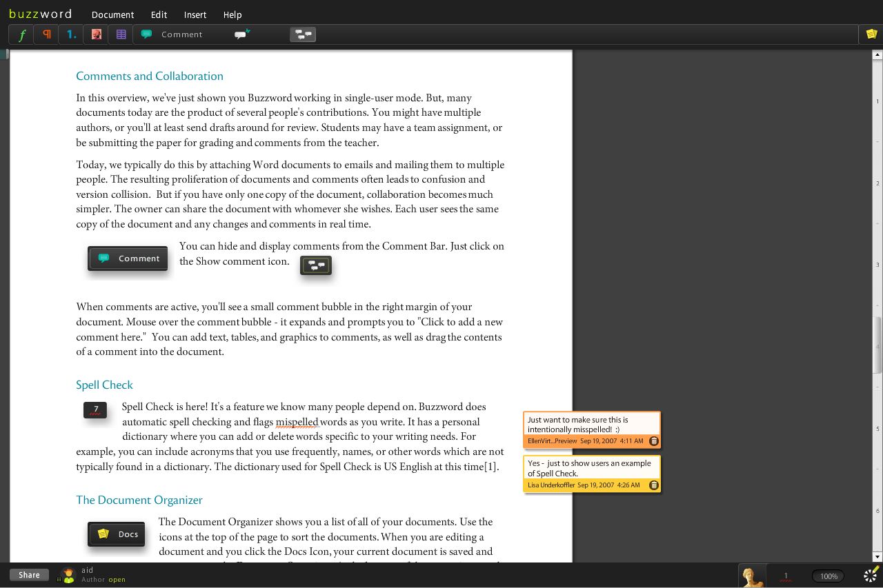Click the 'Comments and Collaboration' heading
Screen dimensions: 883x588
click(x=150, y=76)
